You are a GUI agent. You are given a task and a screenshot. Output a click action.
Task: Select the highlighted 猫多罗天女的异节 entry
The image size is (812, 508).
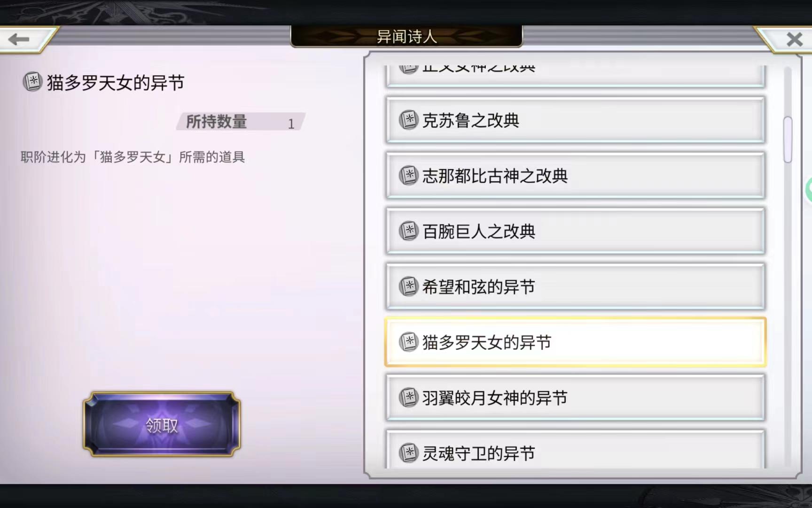click(x=575, y=342)
